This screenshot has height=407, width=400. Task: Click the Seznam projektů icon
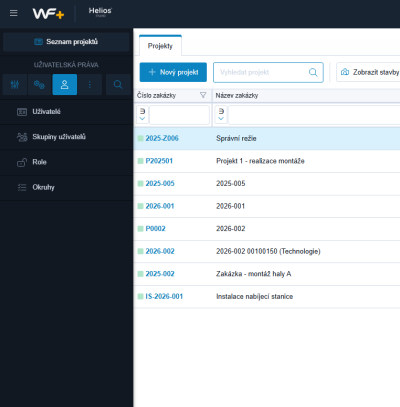(x=38, y=42)
